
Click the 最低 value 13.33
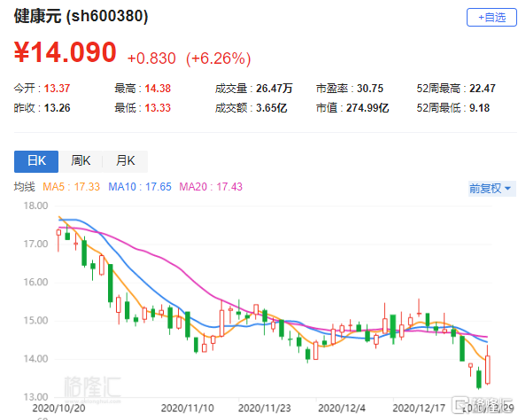coord(158,108)
